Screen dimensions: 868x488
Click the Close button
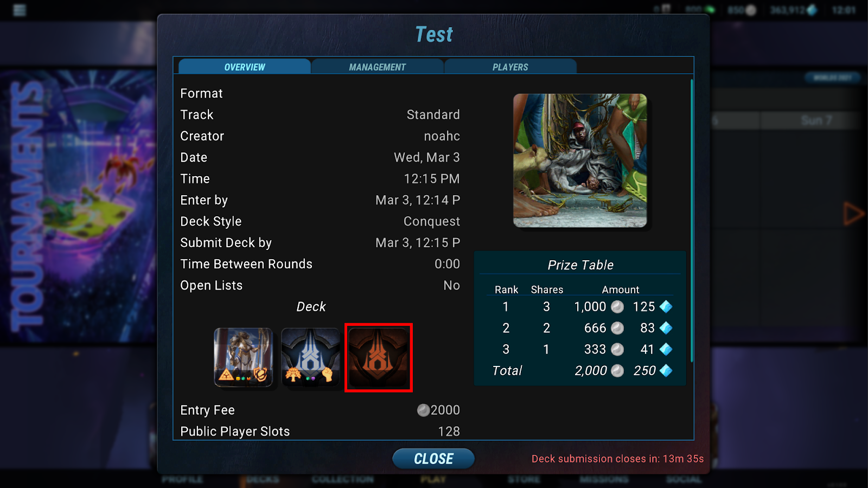pyautogui.click(x=433, y=459)
